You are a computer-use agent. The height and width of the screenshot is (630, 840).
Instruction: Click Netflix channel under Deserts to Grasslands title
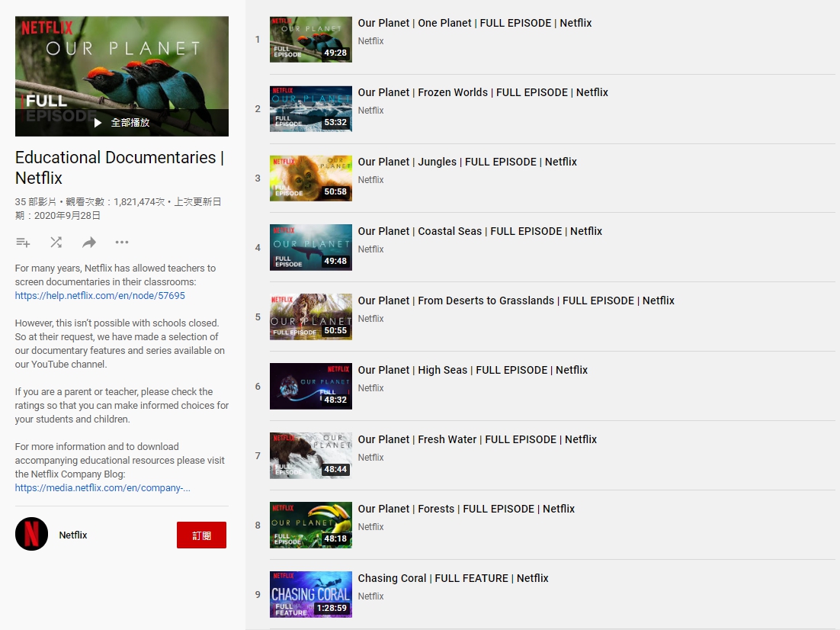(370, 319)
